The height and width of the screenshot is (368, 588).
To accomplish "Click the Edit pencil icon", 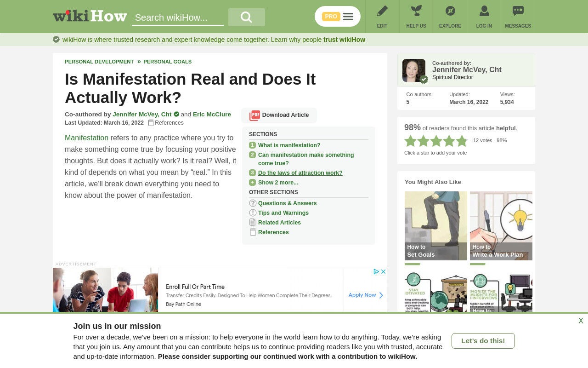I will [382, 11].
